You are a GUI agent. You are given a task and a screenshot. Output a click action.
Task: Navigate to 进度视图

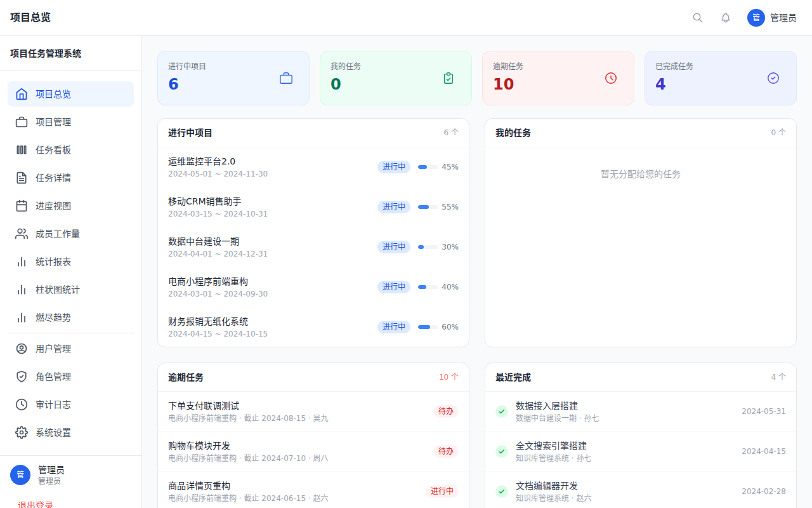point(70,206)
